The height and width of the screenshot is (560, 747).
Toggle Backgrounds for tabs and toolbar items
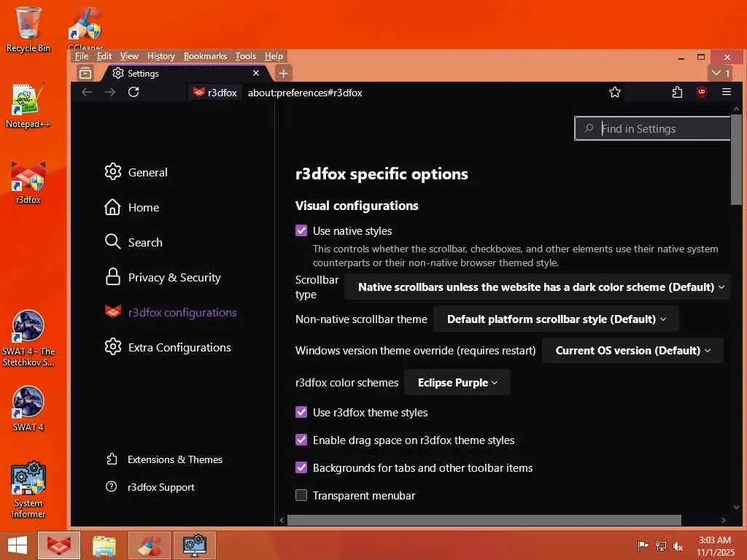click(301, 467)
